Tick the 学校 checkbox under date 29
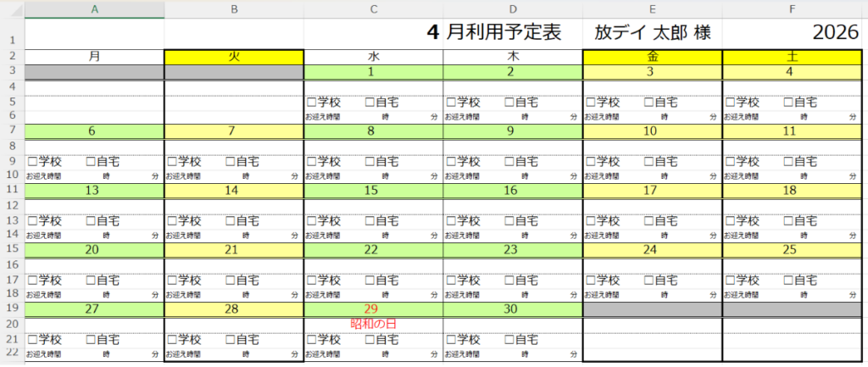This screenshot has height=367, width=868. pos(311,340)
